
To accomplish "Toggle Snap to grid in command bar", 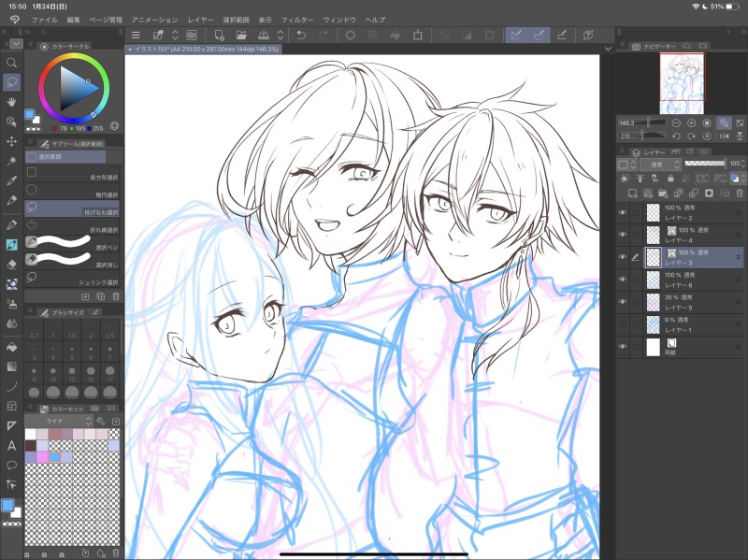I will tap(562, 35).
